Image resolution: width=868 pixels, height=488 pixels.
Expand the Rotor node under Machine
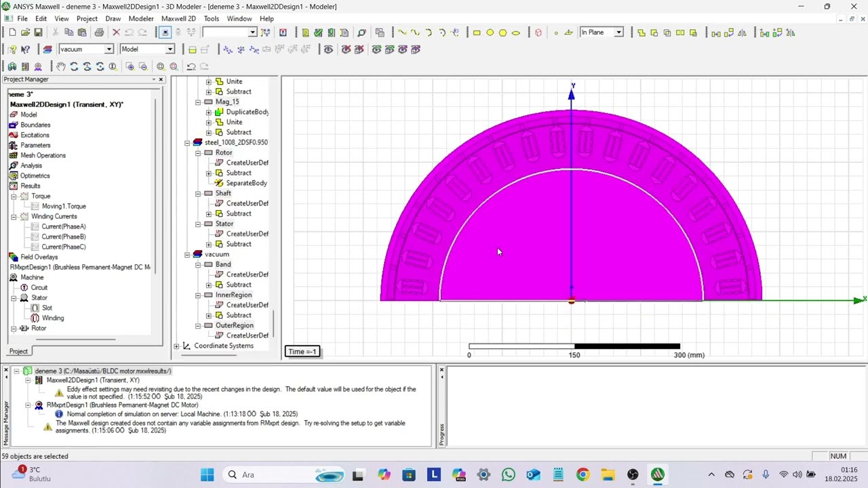coord(14,329)
